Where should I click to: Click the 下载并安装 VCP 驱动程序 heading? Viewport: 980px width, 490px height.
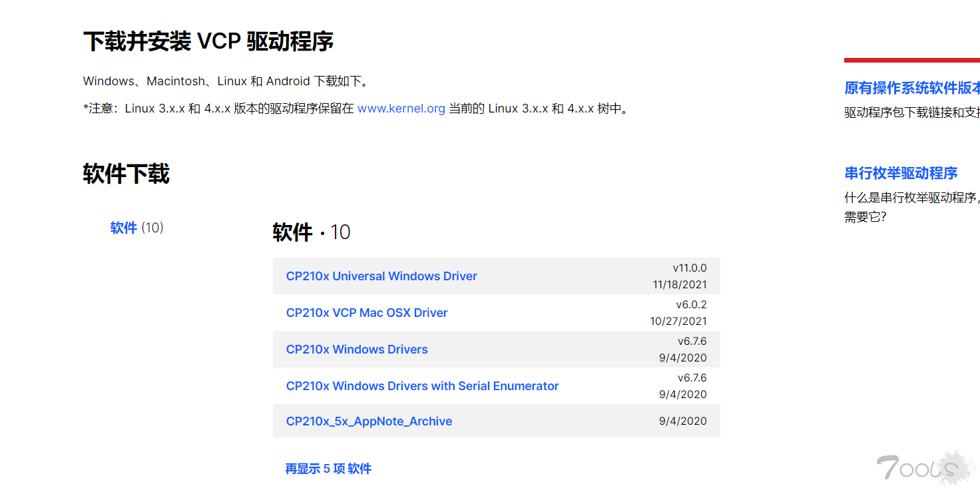208,41
